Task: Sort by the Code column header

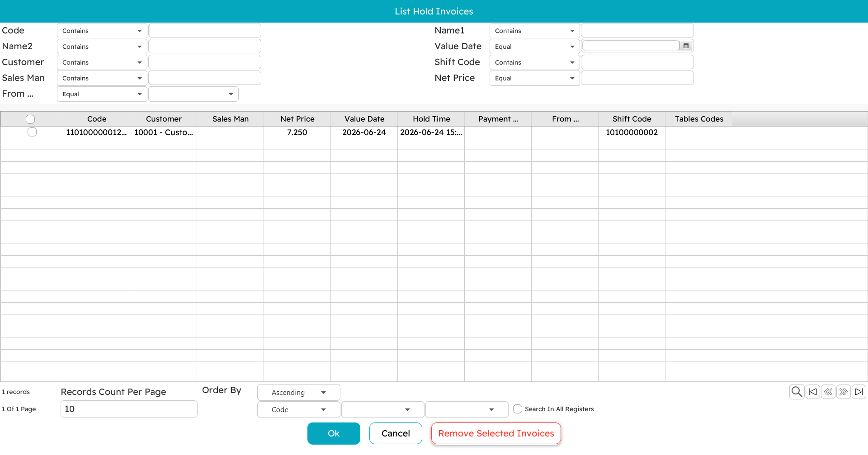Action: [97, 119]
